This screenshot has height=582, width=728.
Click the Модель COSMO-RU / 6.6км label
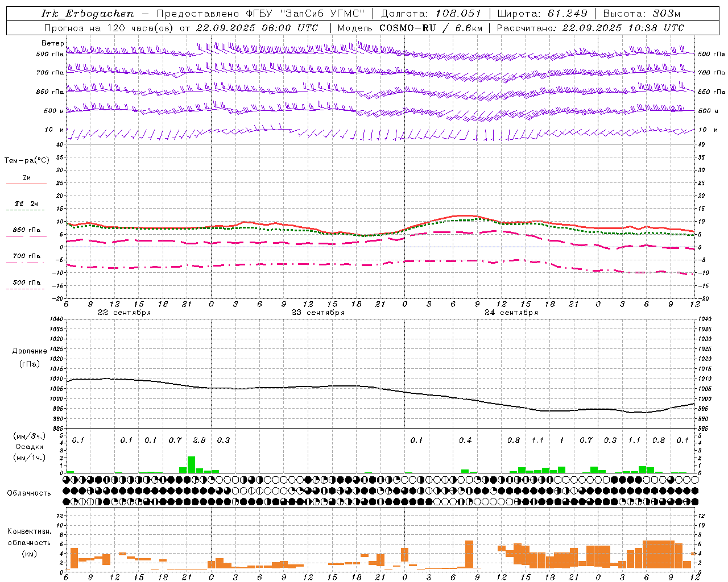tap(410, 28)
